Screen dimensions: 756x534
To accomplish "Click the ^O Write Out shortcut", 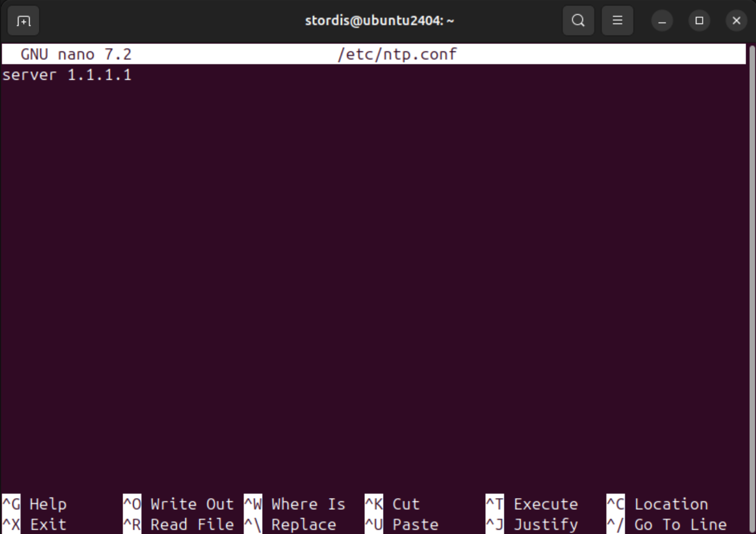I will [178, 504].
